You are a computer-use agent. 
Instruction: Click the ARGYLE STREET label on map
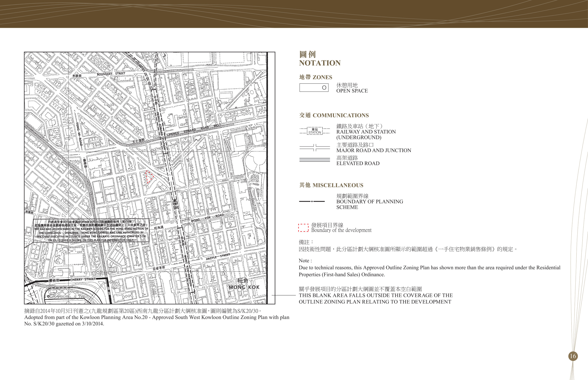(218, 256)
